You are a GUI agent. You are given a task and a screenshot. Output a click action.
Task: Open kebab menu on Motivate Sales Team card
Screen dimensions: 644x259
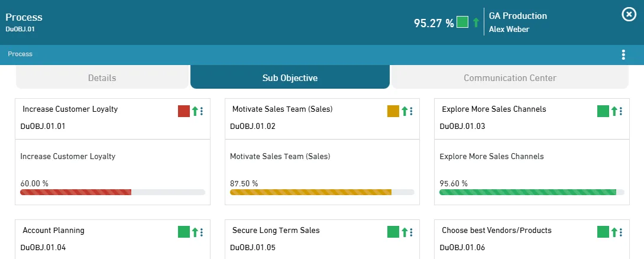pyautogui.click(x=411, y=111)
